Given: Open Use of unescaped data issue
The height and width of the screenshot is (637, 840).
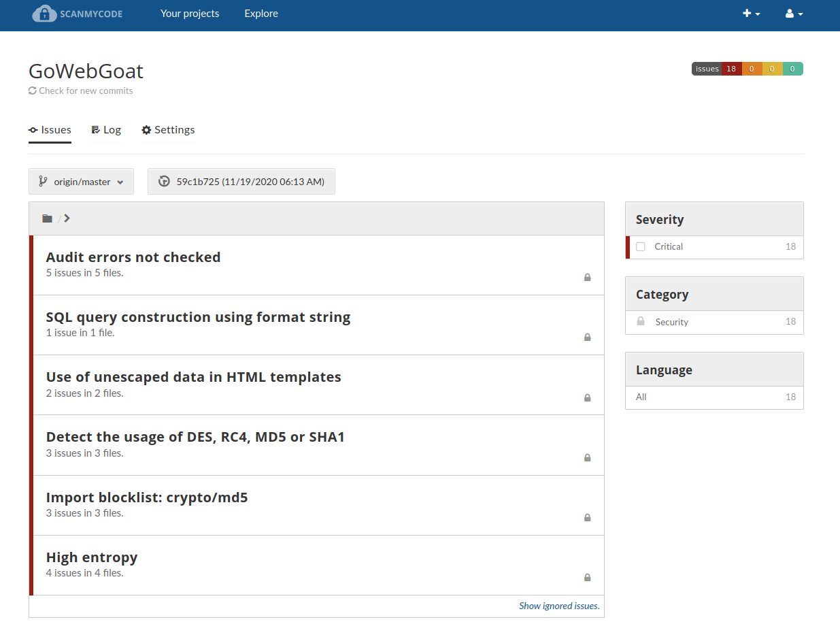Looking at the screenshot, I should (x=193, y=377).
